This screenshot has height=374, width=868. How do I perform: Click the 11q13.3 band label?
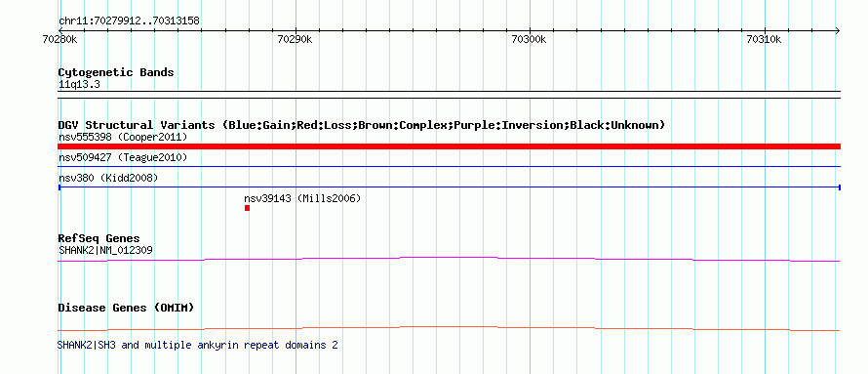click(79, 85)
